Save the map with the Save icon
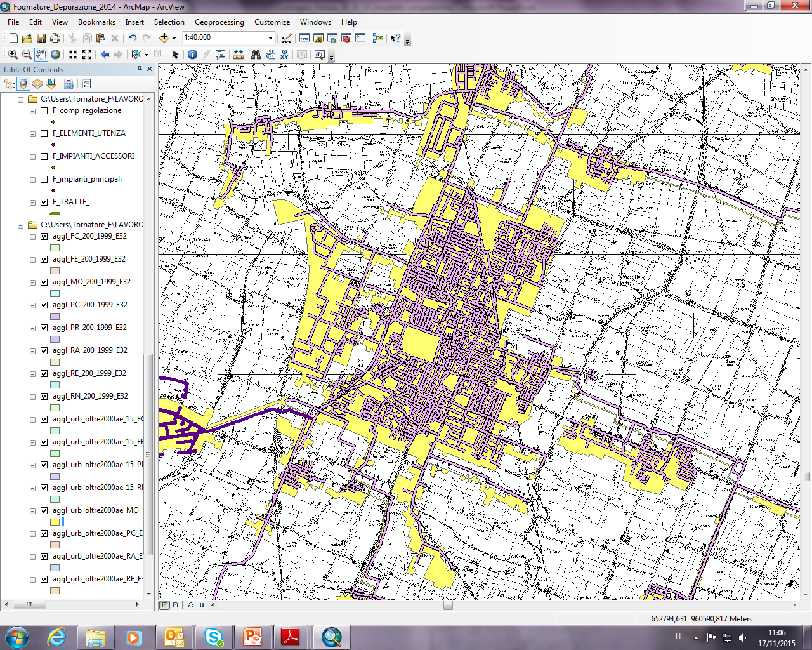 (41, 38)
